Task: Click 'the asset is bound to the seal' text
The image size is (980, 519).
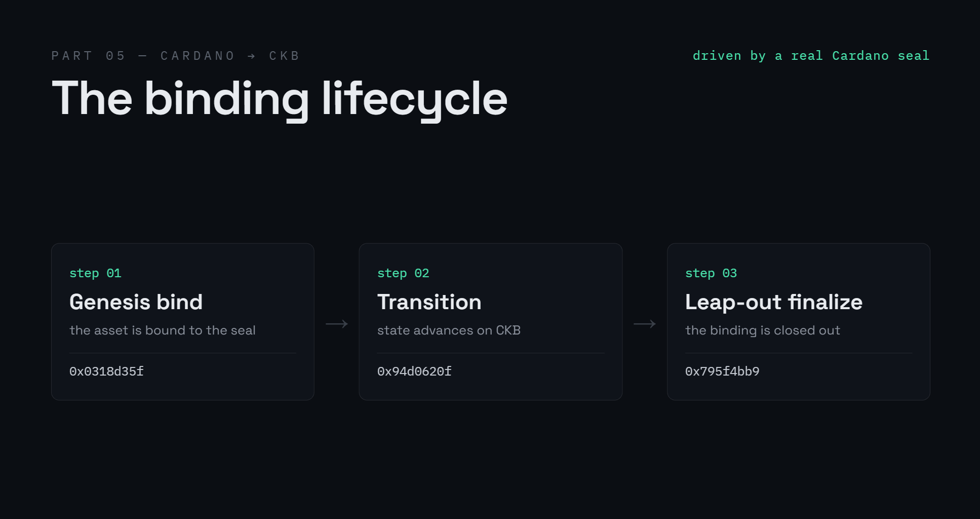Action: pyautogui.click(x=163, y=330)
